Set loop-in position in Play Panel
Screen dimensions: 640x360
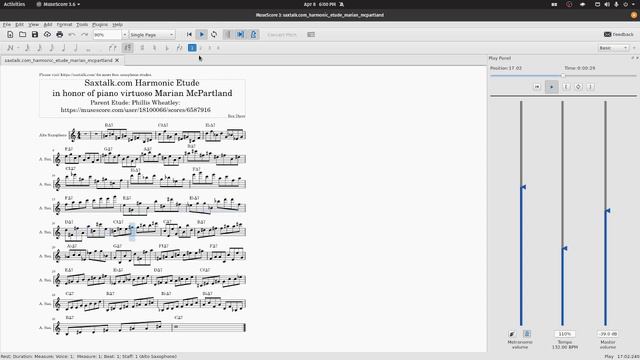click(566, 87)
